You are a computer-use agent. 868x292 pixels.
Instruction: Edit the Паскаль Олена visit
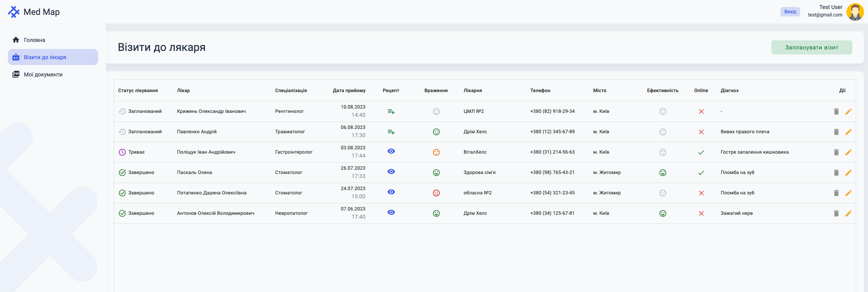click(848, 172)
